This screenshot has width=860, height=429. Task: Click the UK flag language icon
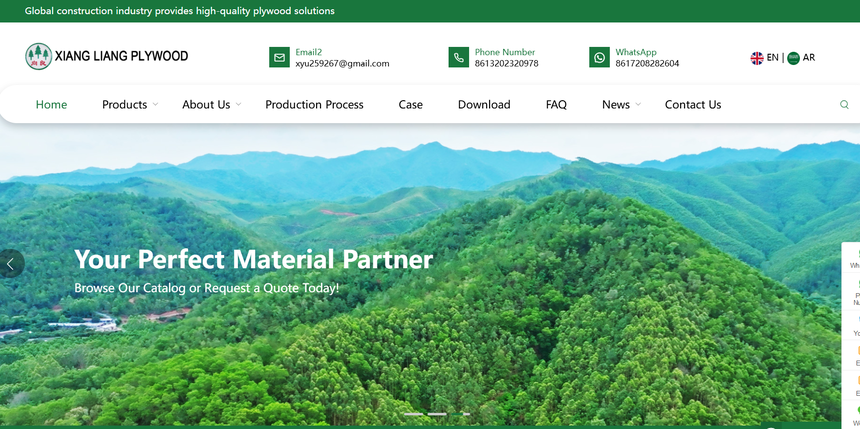coord(757,58)
